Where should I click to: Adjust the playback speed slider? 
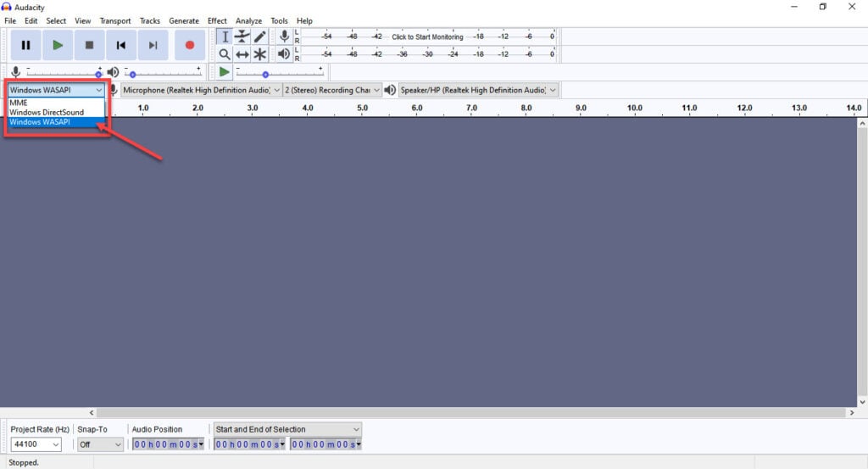[280, 73]
